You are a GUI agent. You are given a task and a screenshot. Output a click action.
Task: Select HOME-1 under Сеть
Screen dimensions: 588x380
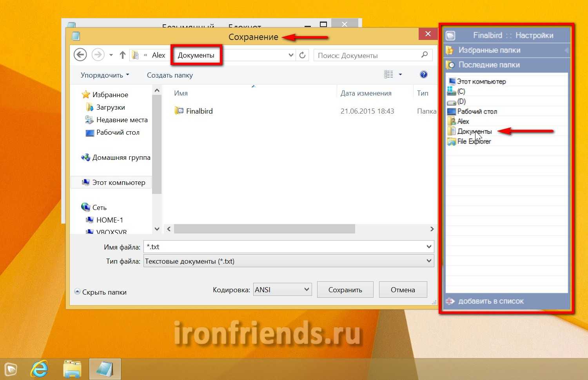pos(110,220)
